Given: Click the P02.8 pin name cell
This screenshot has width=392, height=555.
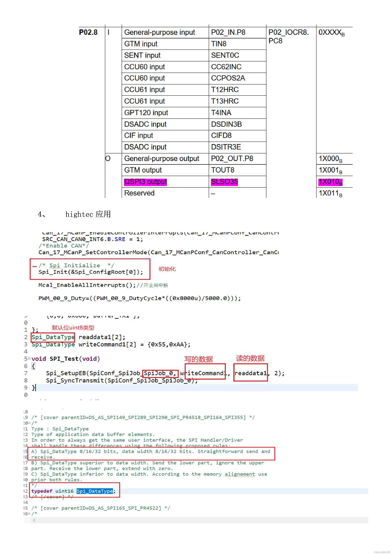Looking at the screenshot, I should (88, 32).
